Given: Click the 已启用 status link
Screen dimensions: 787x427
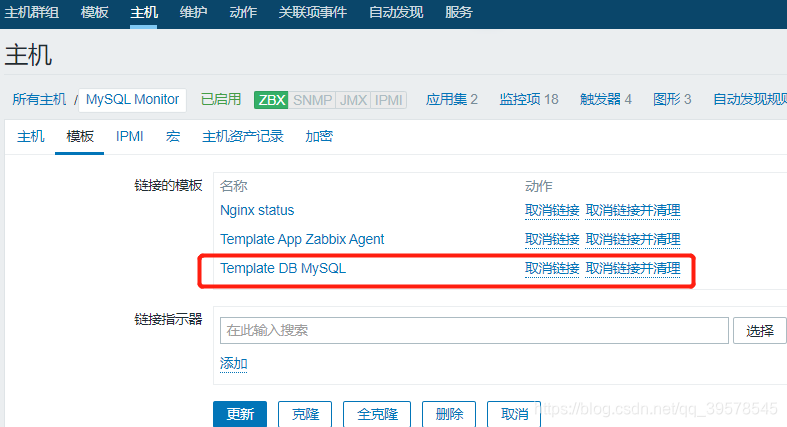Looking at the screenshot, I should point(221,99).
